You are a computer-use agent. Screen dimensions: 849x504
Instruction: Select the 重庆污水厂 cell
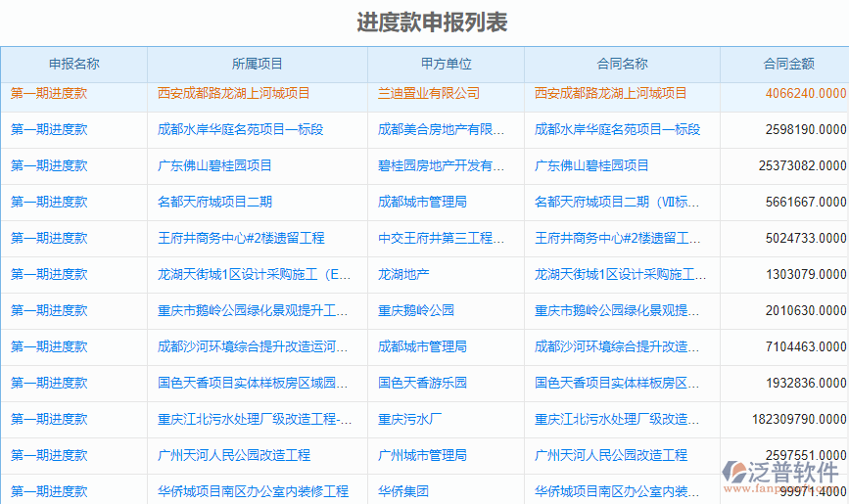[409, 419]
